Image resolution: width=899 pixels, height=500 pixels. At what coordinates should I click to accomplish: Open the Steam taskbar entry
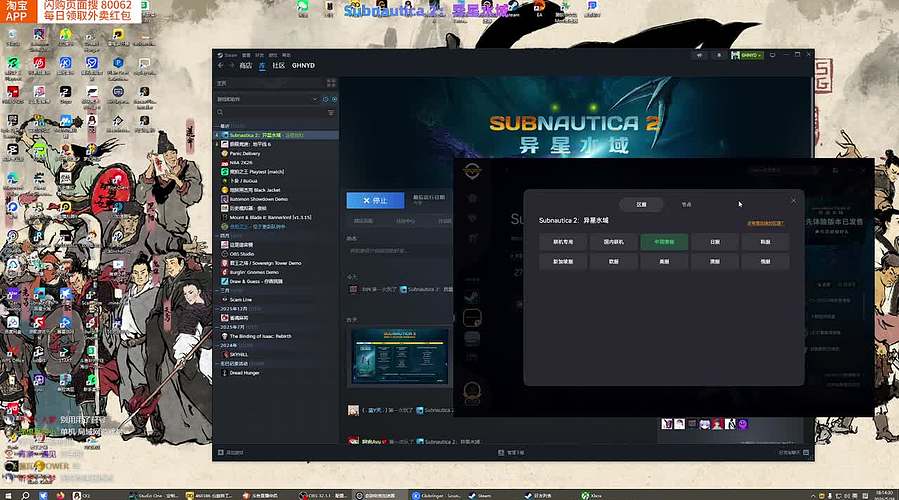pyautogui.click(x=480, y=495)
